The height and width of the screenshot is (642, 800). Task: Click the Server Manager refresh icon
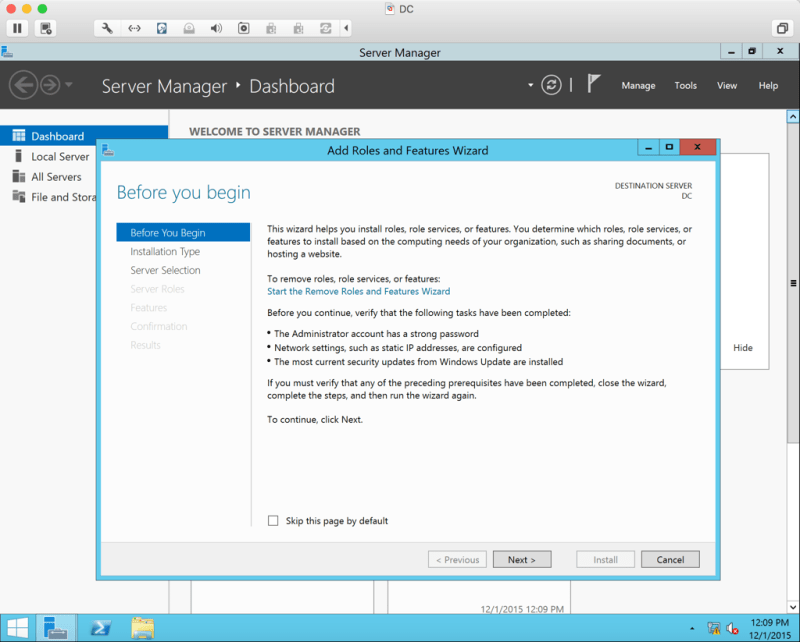tap(551, 85)
